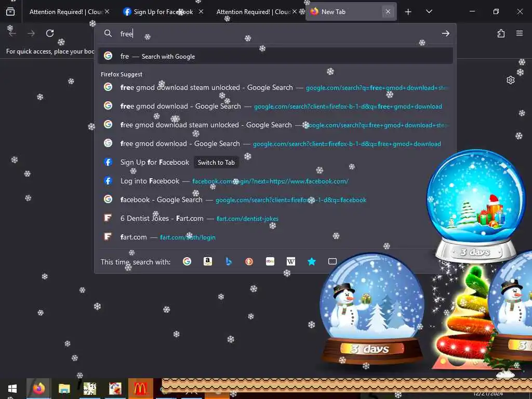Reload the current page
This screenshot has width=532, height=399.
click(50, 33)
